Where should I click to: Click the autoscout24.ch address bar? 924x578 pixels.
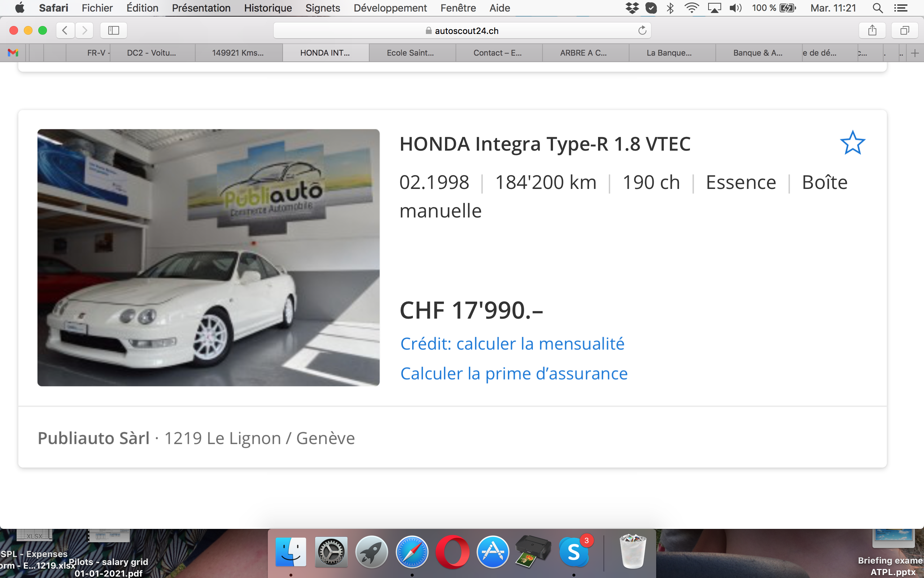462,30
